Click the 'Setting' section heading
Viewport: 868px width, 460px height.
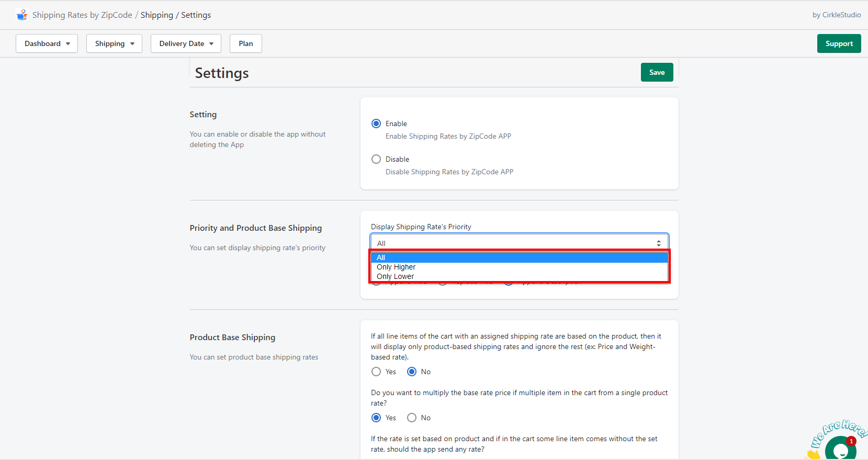coord(203,115)
